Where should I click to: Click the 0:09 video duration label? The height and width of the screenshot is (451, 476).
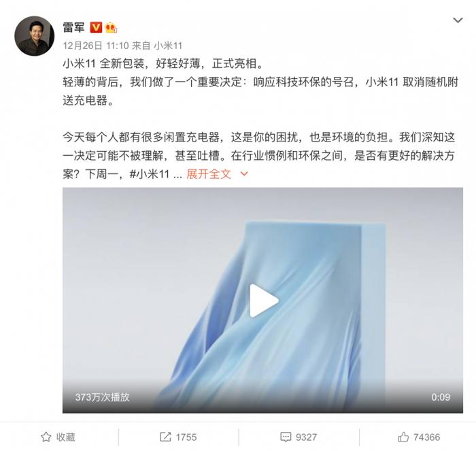(x=441, y=397)
